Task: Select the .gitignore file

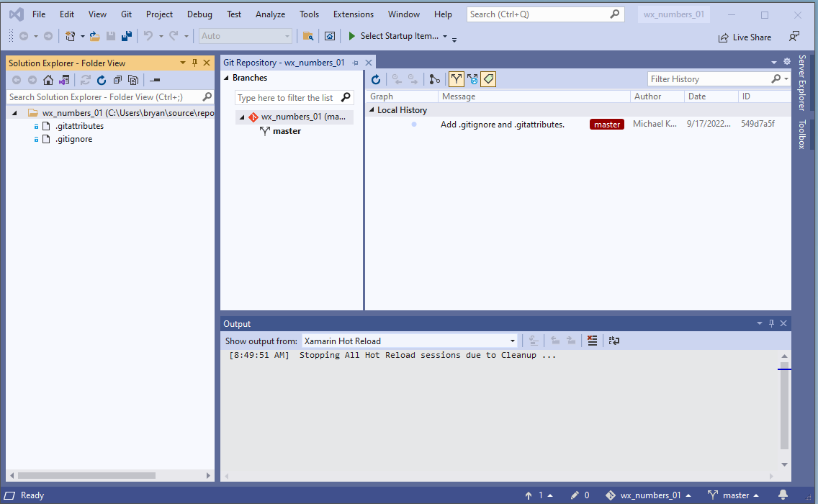Action: 74,139
